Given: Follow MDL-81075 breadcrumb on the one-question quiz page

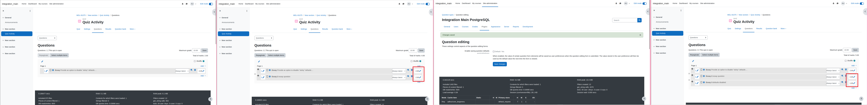Looking at the screenshot, I should (81, 15).
